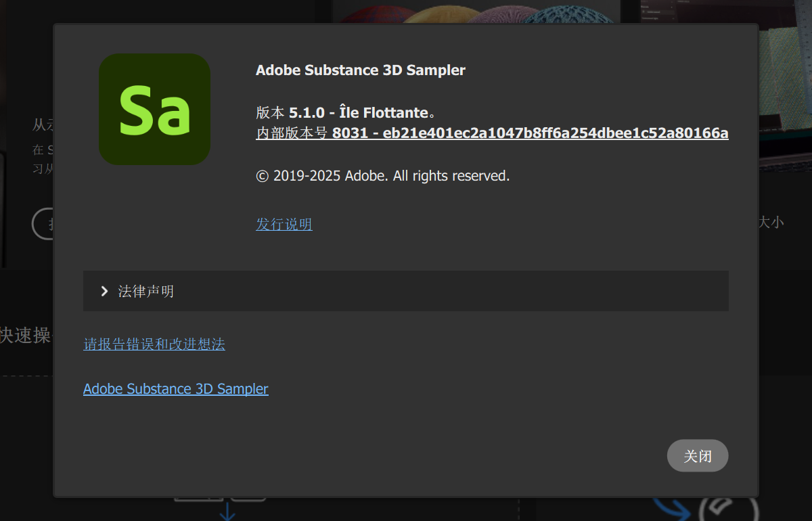
Task: Close the dialog with 关闭 button
Action: point(698,455)
